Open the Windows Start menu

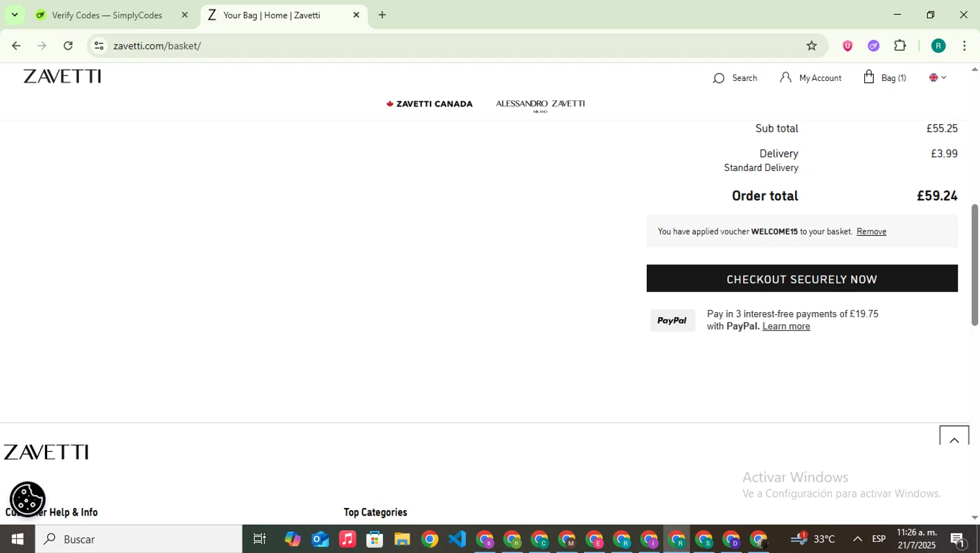(x=18, y=539)
